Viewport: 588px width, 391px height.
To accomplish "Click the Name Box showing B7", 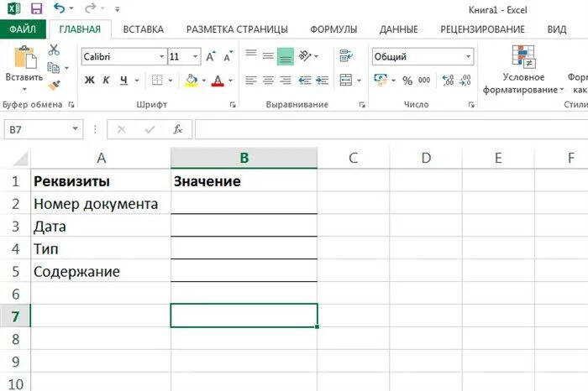I will 44,129.
